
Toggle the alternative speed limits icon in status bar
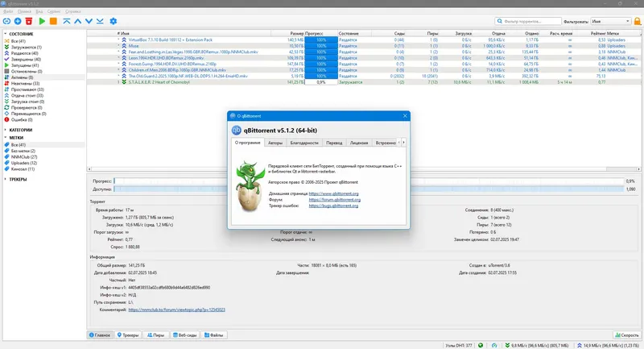pyautogui.click(x=494, y=345)
